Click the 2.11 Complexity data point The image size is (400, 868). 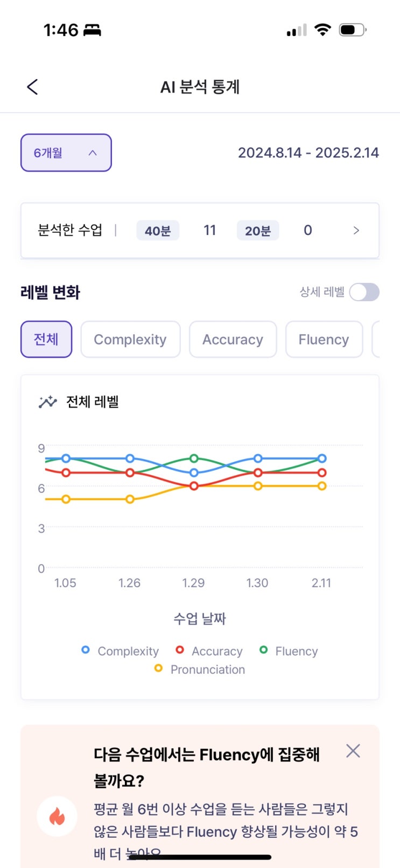[x=322, y=459]
